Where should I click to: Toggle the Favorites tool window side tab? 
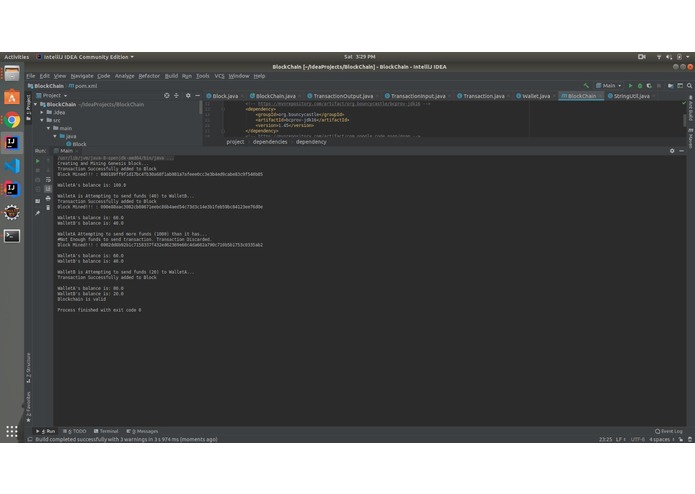(x=28, y=407)
